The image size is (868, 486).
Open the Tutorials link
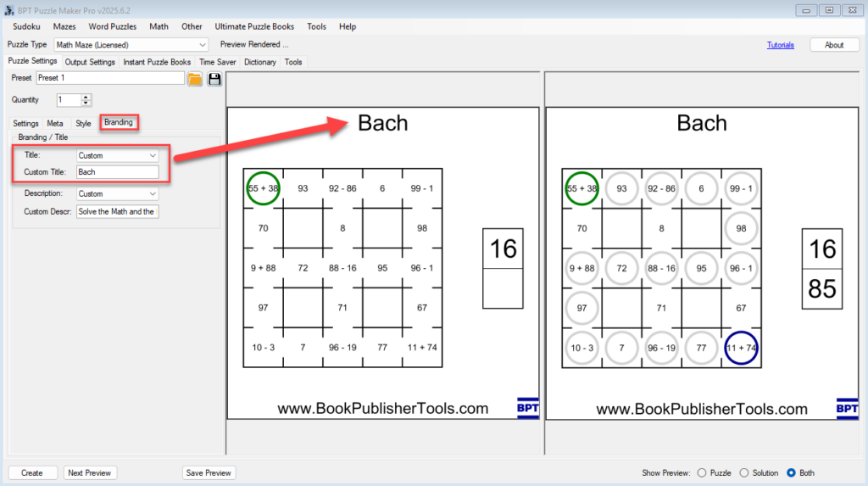780,45
